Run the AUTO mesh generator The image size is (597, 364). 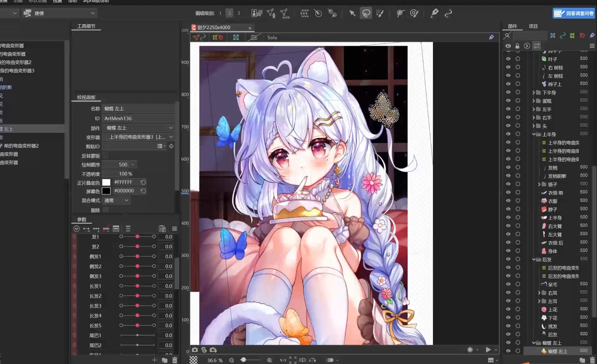click(285, 13)
